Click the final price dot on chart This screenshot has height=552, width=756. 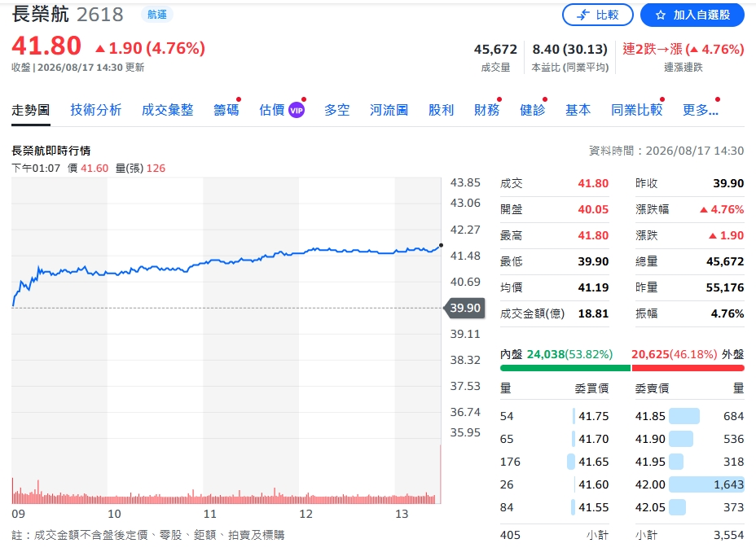point(441,246)
